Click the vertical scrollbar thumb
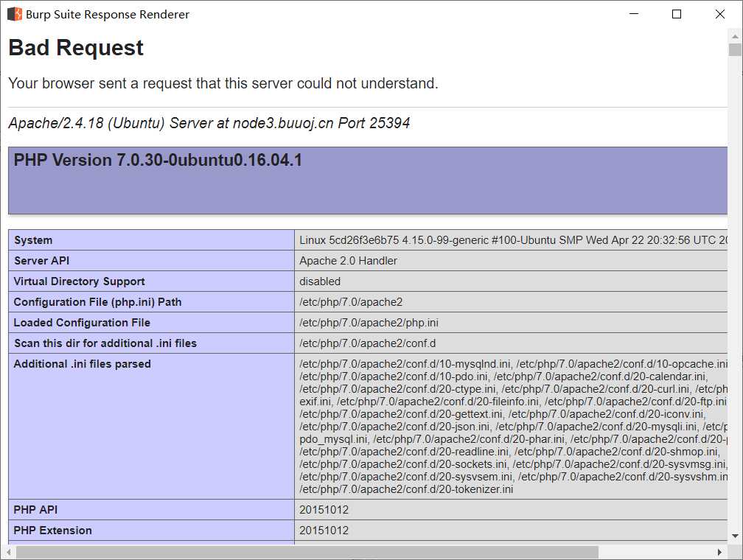This screenshot has width=743, height=560. point(735,50)
